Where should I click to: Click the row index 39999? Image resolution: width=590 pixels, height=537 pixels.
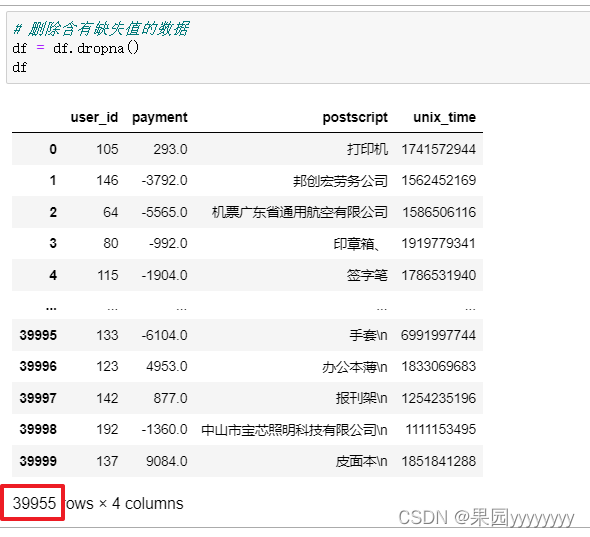point(38,462)
